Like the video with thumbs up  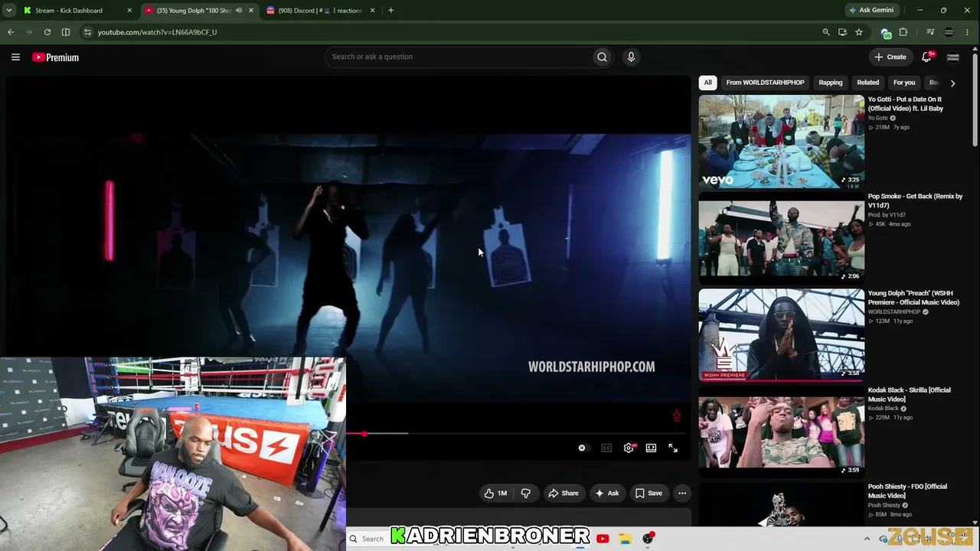tap(496, 494)
